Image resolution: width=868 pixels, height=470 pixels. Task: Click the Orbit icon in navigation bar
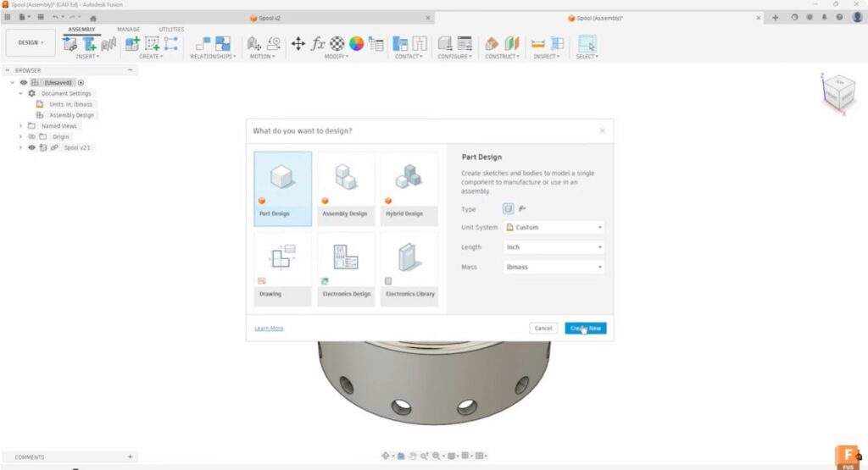coord(386,456)
